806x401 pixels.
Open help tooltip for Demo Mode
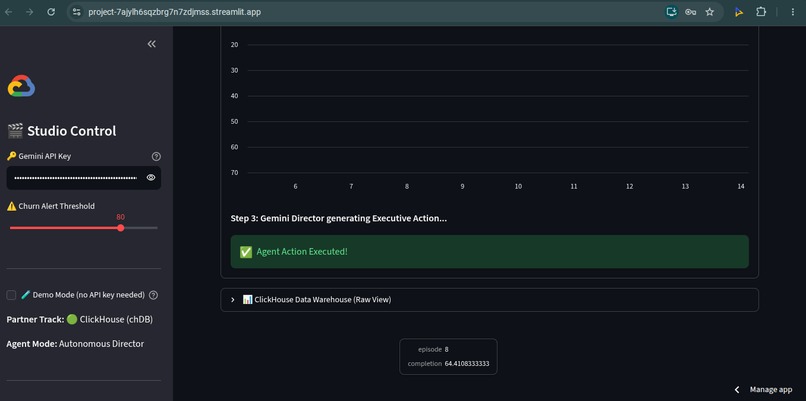[153, 295]
